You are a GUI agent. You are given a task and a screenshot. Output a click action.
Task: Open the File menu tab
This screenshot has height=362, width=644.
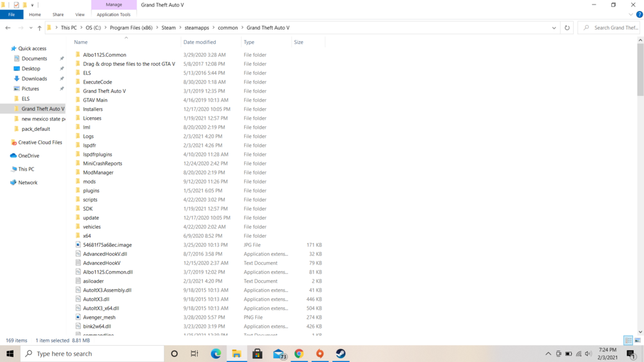[12, 14]
